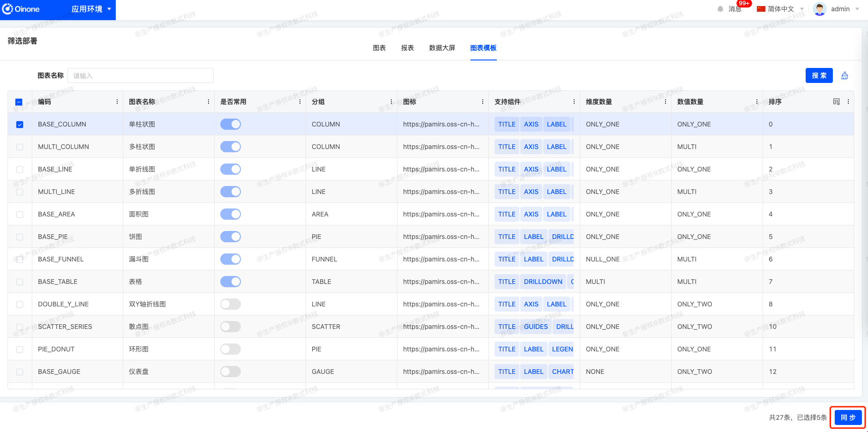Screen dimensions: 868x432
Task: Enable 是否常用 switch for DOUBLE_Y_LINE
Action: point(231,304)
